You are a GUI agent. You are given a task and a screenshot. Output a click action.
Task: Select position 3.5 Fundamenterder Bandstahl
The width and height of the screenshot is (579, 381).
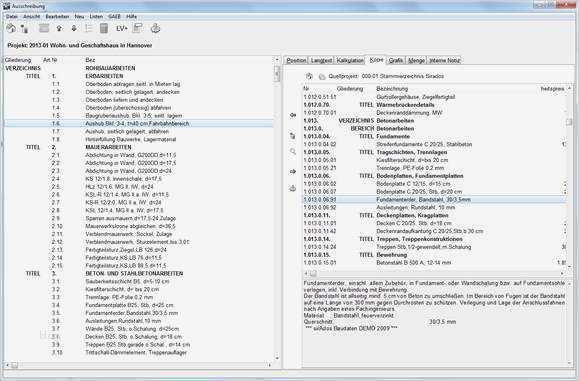click(138, 313)
